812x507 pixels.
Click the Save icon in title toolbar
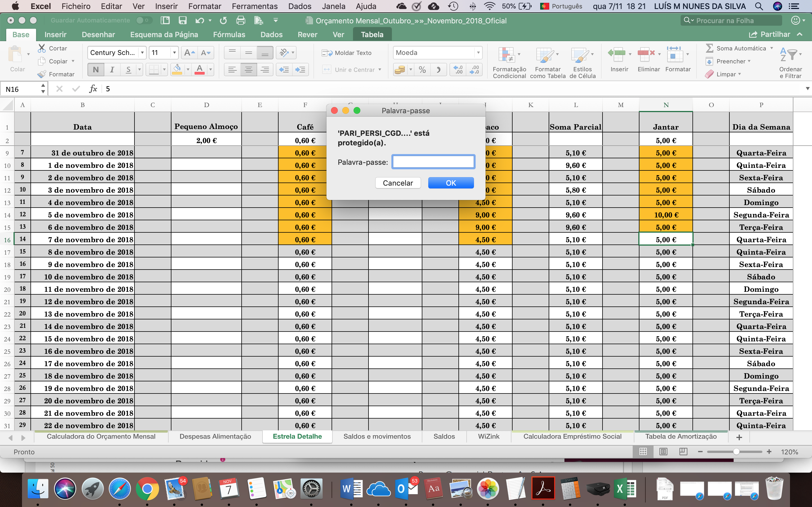coord(182,21)
